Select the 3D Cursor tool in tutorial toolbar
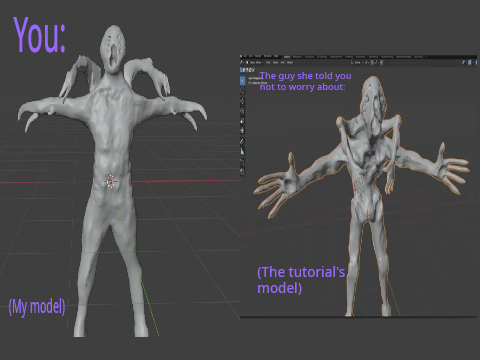 pos(242,90)
